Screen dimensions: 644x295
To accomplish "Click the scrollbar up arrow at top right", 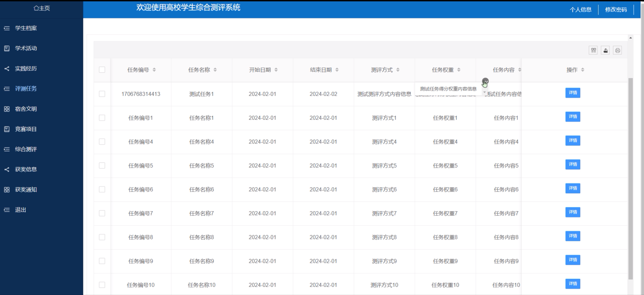I will click(x=631, y=37).
